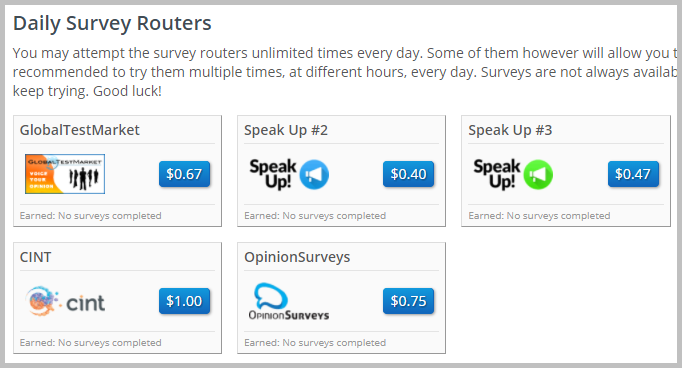The height and width of the screenshot is (368, 682).
Task: Click the blue Speak Up #2 megaphone logo
Action: coord(289,174)
